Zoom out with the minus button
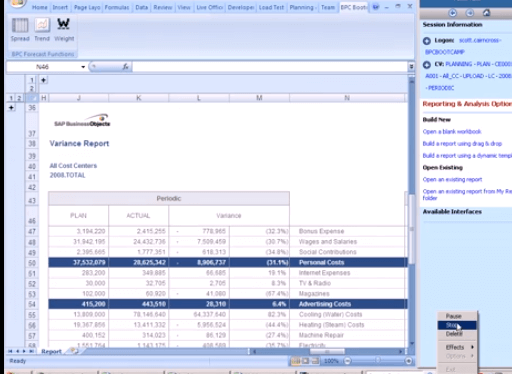The height and width of the screenshot is (374, 512). pyautogui.click(x=347, y=361)
